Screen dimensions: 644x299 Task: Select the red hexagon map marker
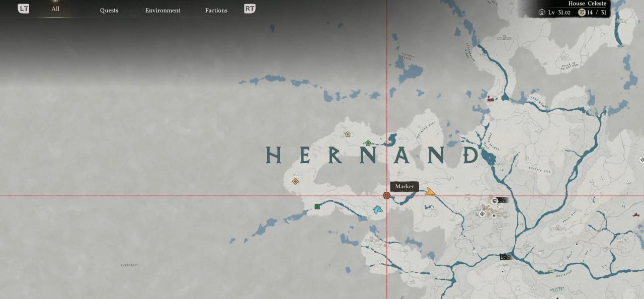[x=386, y=196]
